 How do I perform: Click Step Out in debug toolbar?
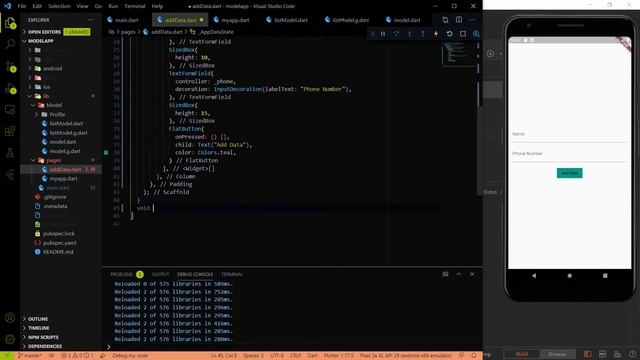(x=422, y=34)
